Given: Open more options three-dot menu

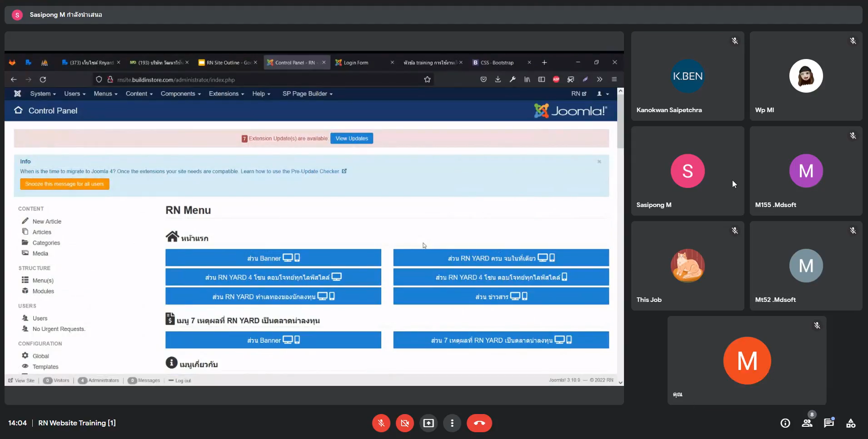Looking at the screenshot, I should tap(452, 423).
